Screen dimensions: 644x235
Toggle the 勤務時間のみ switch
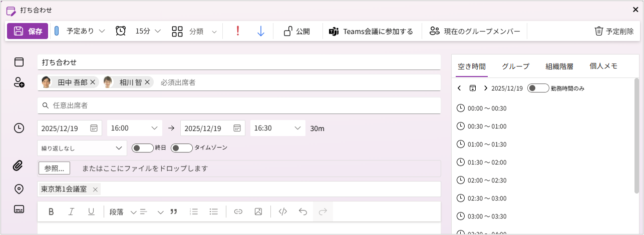(x=538, y=88)
